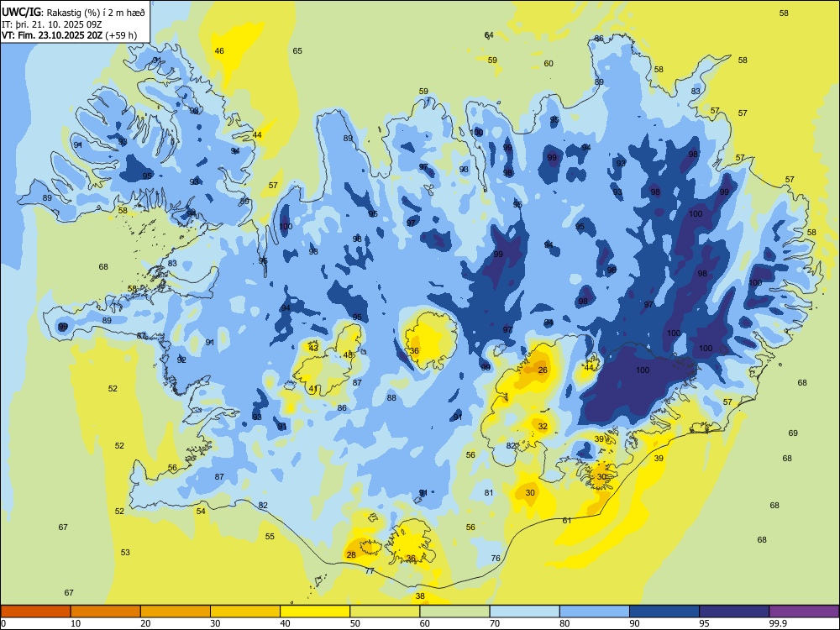Screen dimensions: 840x630
Task: Select the dark blue 90–95 legend swatch
Action: coord(664,612)
